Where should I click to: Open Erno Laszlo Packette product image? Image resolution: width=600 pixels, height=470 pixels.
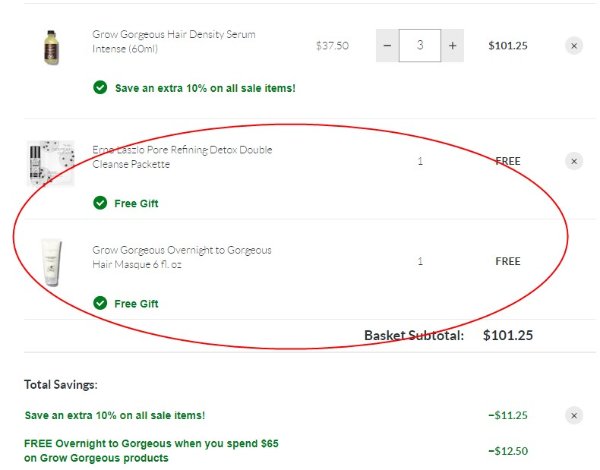50,163
